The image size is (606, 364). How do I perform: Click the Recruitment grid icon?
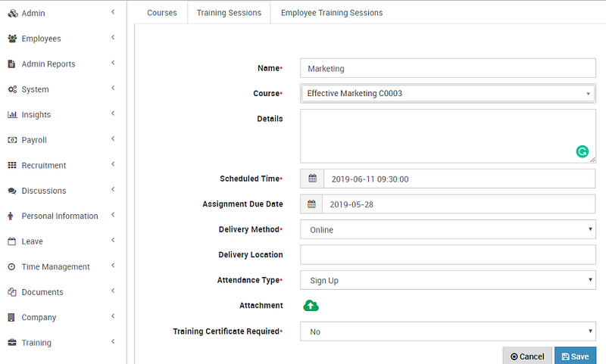(12, 165)
